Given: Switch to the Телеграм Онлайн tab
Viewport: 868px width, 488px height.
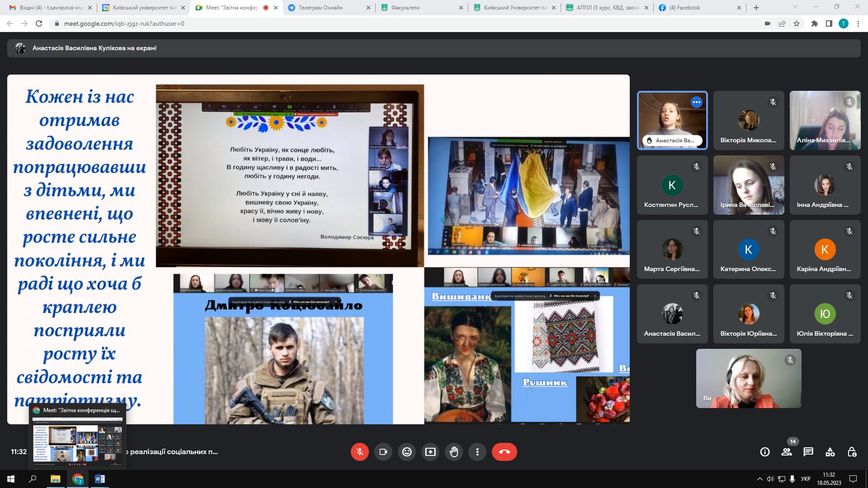Looking at the screenshot, I should click(320, 8).
